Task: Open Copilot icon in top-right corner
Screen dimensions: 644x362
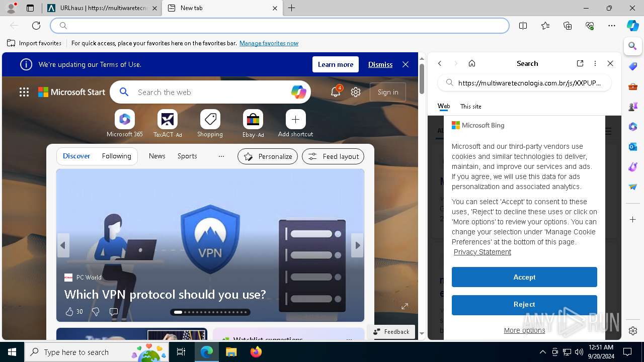Action: pos(633,26)
